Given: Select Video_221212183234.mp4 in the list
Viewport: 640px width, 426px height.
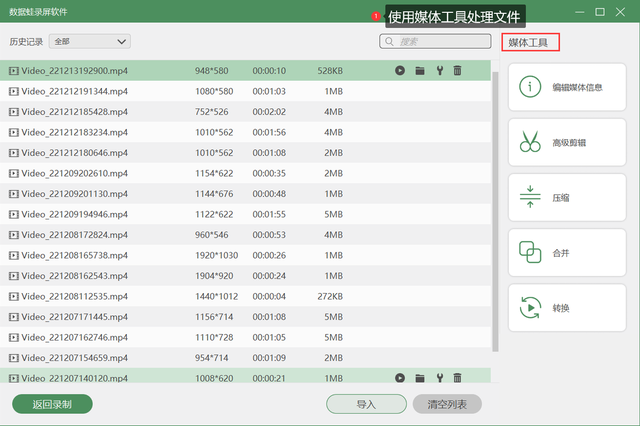Looking at the screenshot, I should coord(245,132).
